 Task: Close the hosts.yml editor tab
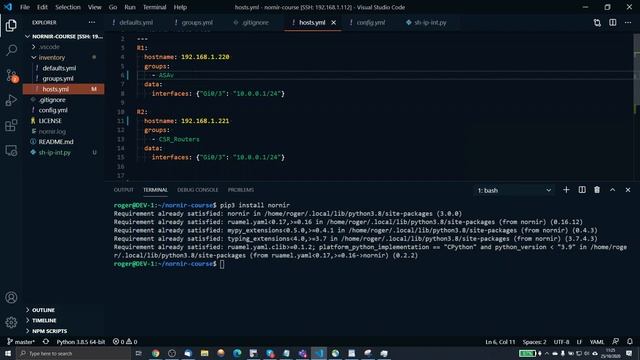coord(333,22)
